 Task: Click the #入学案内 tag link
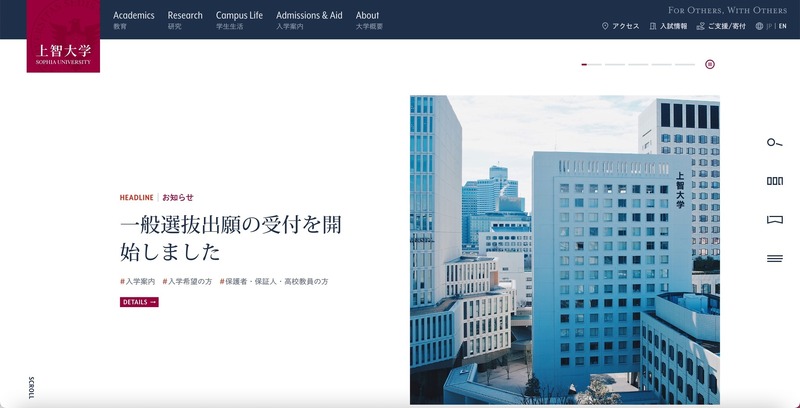tap(137, 282)
